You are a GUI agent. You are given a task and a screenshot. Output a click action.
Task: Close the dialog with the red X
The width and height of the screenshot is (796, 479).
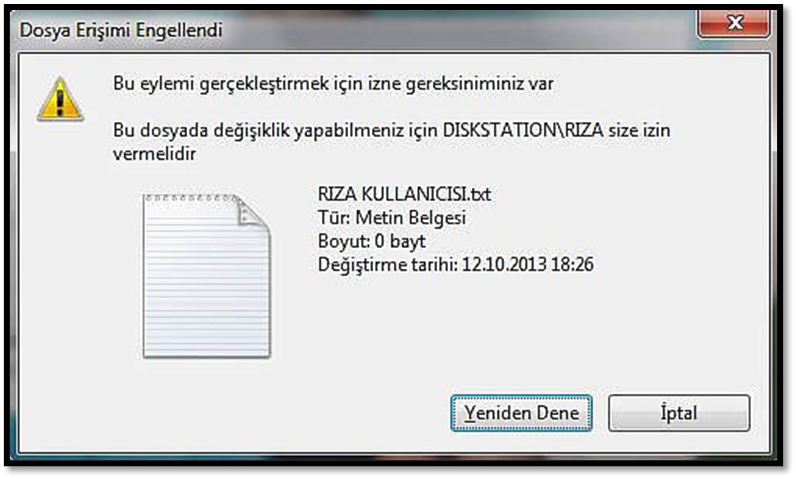[734, 23]
